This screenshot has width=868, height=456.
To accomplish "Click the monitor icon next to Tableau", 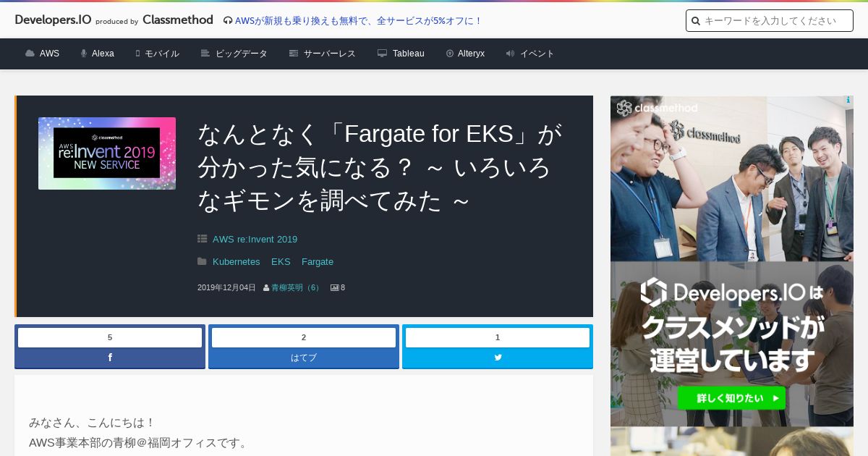I will tap(383, 54).
